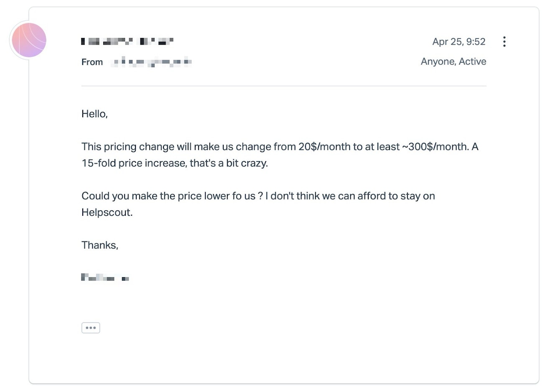This screenshot has height=392, width=553.
Task: Select the blurred sender name in header
Action: [127, 41]
